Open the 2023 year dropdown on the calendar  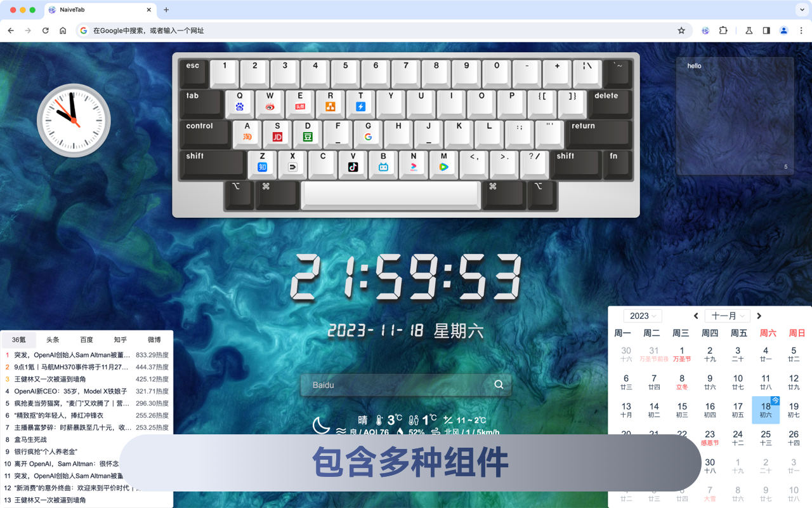642,316
